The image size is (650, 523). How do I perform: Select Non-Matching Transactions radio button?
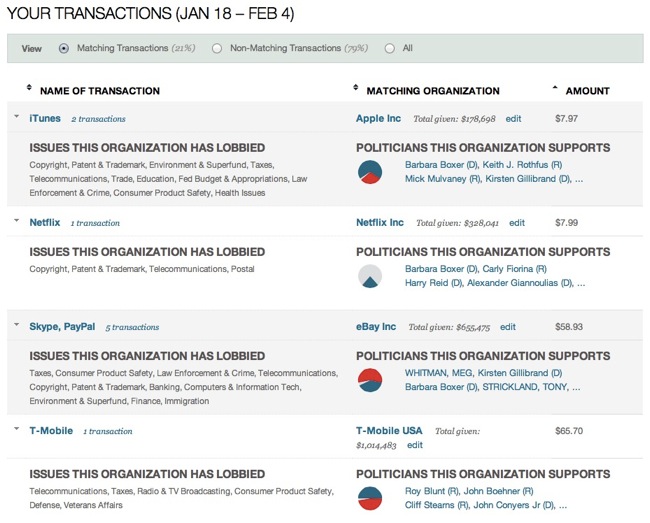tap(217, 48)
